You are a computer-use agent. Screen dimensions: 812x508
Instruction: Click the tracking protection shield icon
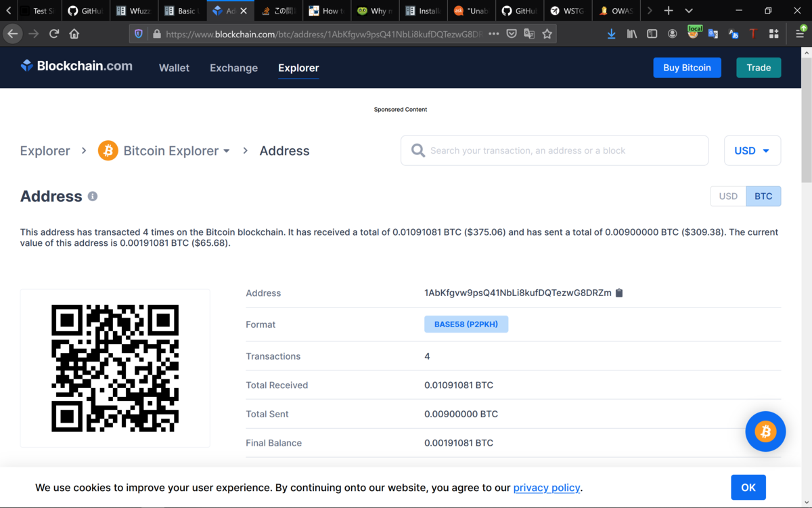139,34
